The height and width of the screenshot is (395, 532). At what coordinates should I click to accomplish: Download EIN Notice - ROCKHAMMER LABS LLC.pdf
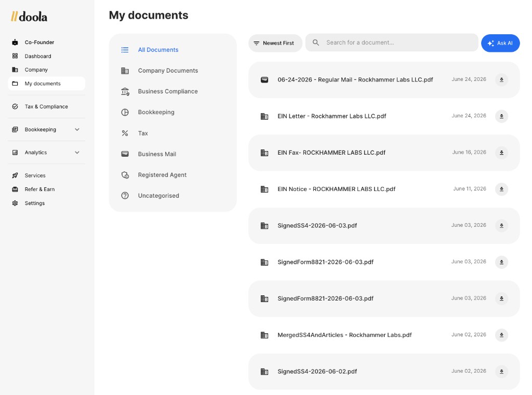501,189
